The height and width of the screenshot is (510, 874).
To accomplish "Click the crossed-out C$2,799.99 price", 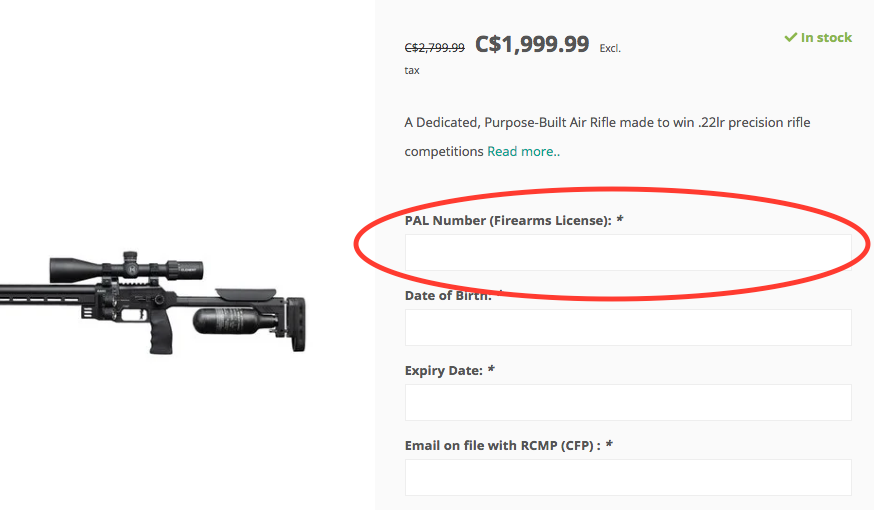I will (x=434, y=48).
